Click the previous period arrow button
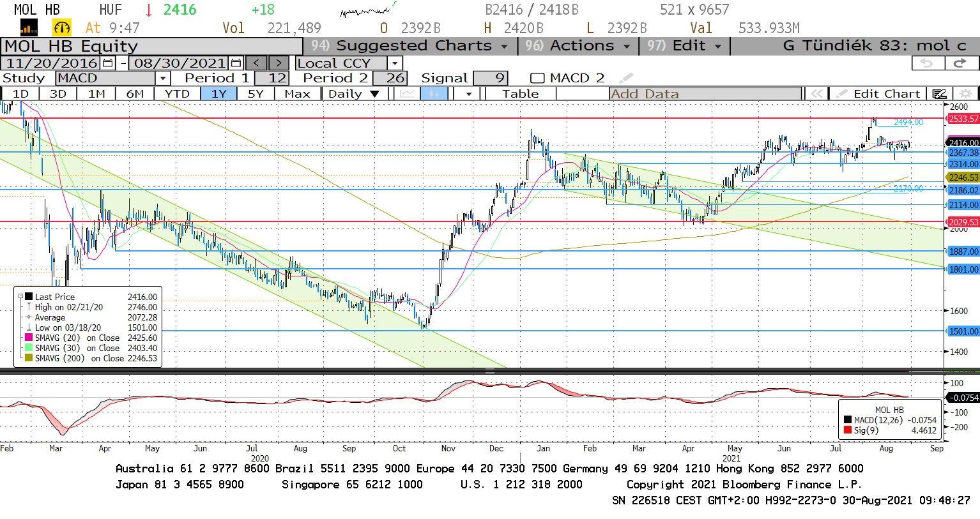This screenshot has width=980, height=519. (x=256, y=63)
